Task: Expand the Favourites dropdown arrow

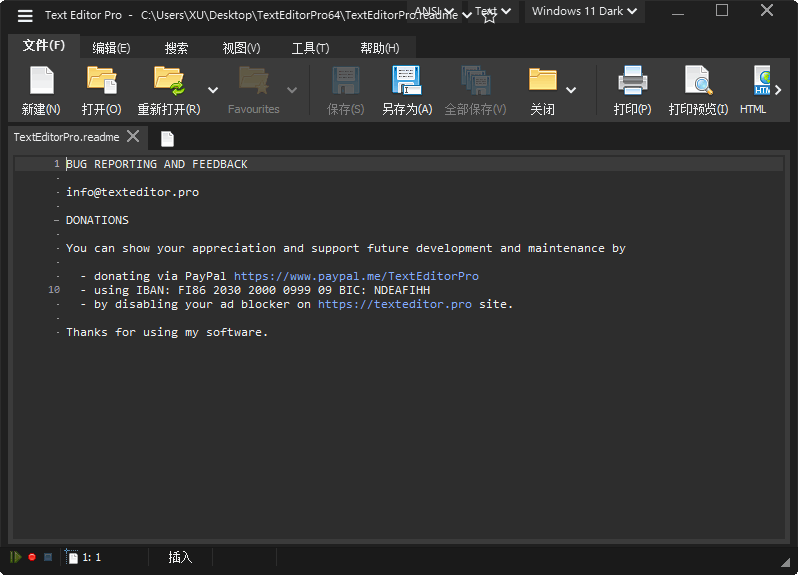Action: tap(292, 91)
